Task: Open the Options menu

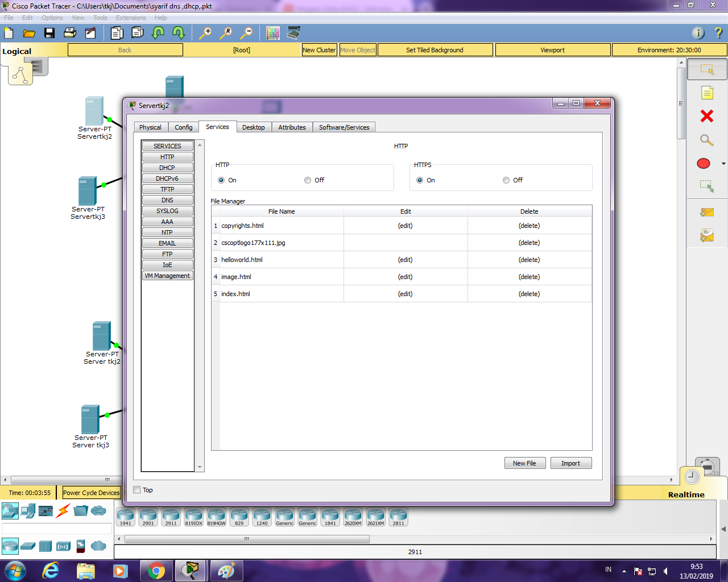Action: 52,18
